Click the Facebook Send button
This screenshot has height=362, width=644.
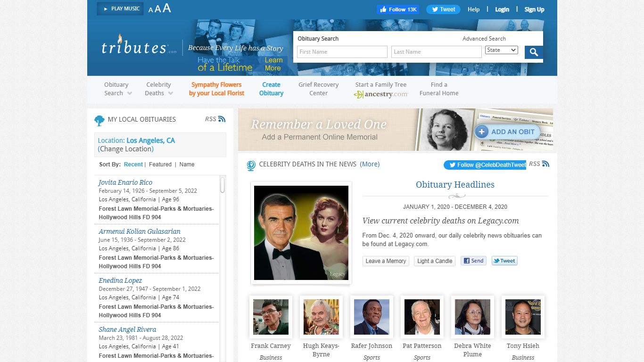pos(473,261)
